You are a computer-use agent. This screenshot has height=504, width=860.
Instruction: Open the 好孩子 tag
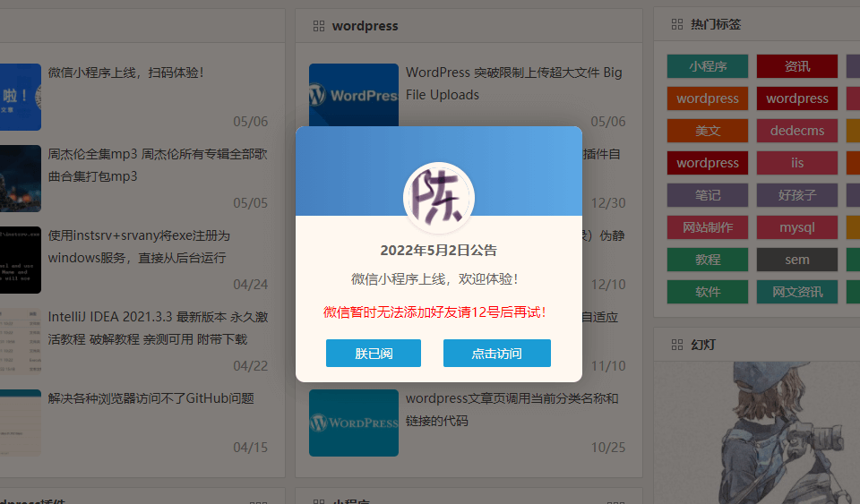point(797,195)
